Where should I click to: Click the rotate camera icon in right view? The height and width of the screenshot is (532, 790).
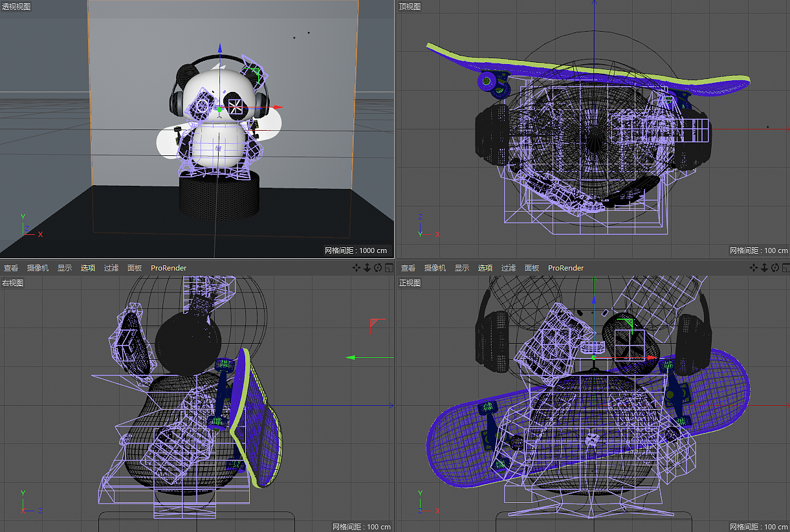pyautogui.click(x=378, y=268)
